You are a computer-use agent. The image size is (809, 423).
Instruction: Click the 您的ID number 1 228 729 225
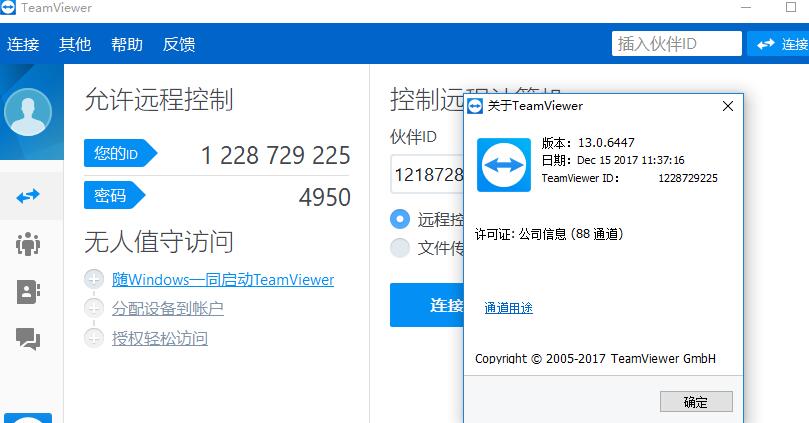276,155
